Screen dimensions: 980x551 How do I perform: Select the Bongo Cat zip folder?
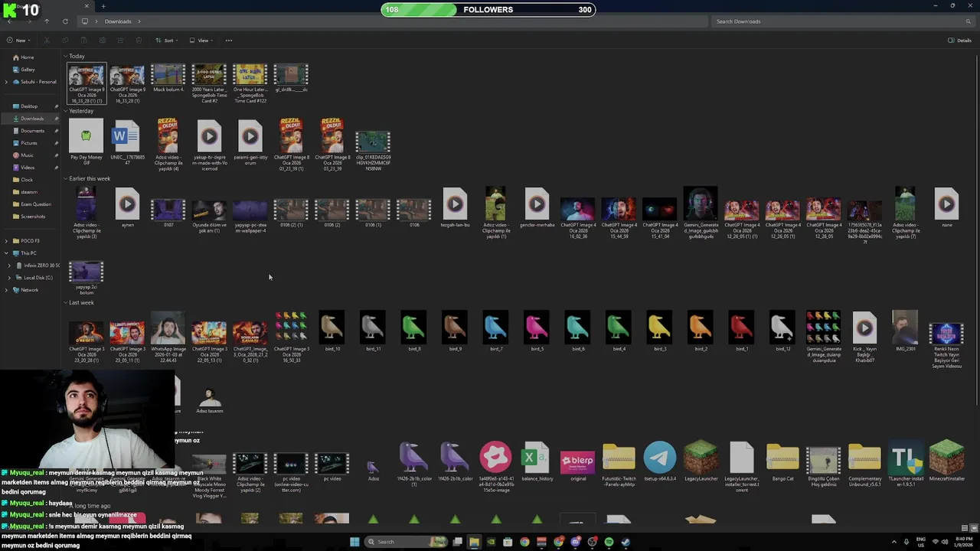coord(782,461)
